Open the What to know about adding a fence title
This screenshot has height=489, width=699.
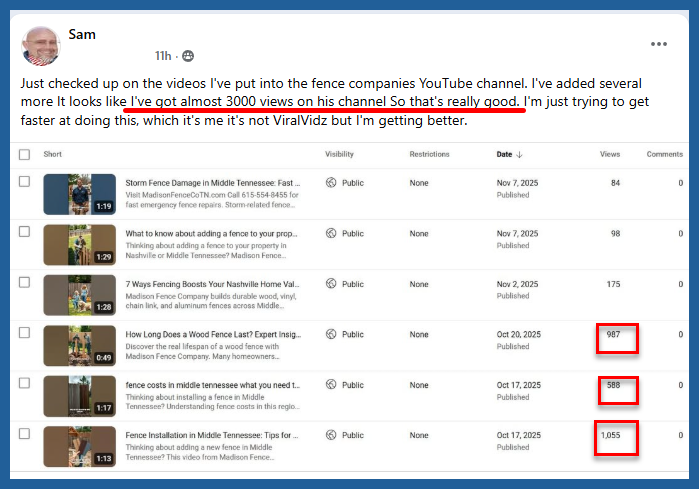tap(210, 233)
